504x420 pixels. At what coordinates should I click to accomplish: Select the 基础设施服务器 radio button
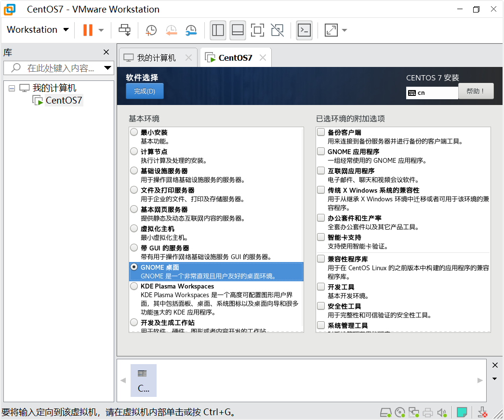point(134,171)
